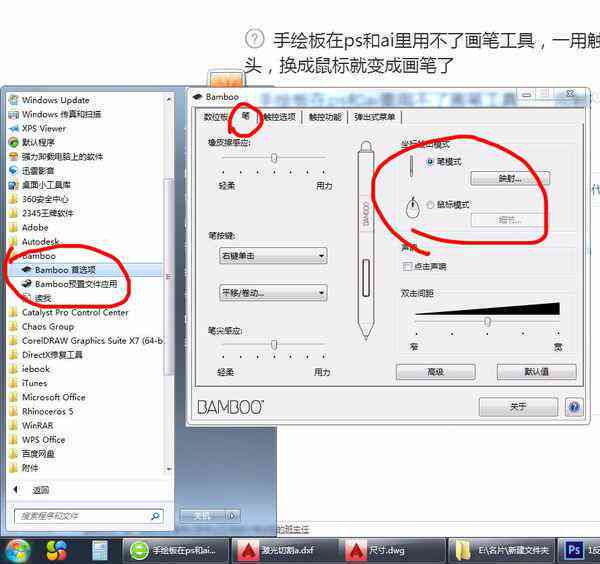Open Windows 传真和扫描 entry

pos(55,114)
